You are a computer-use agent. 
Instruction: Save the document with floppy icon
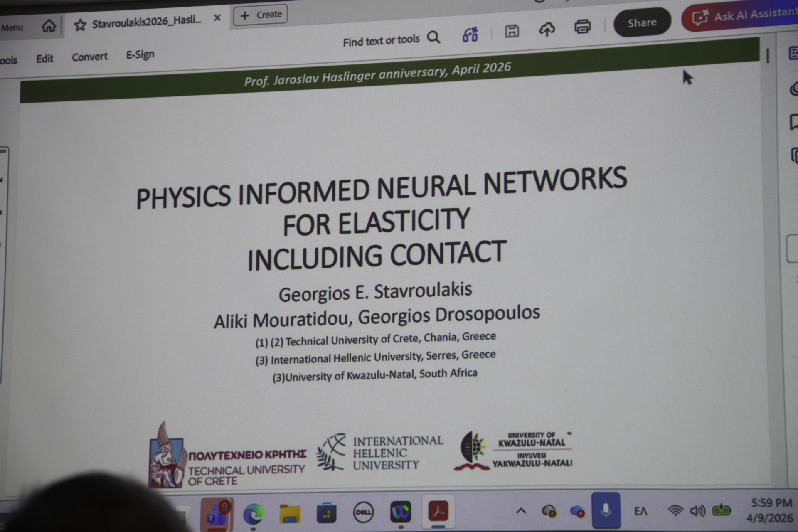pyautogui.click(x=512, y=31)
